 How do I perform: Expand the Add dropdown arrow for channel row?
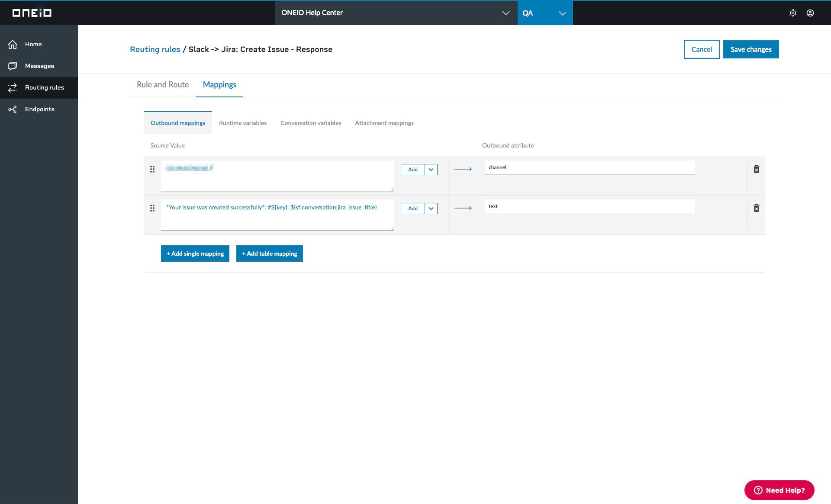pos(431,170)
